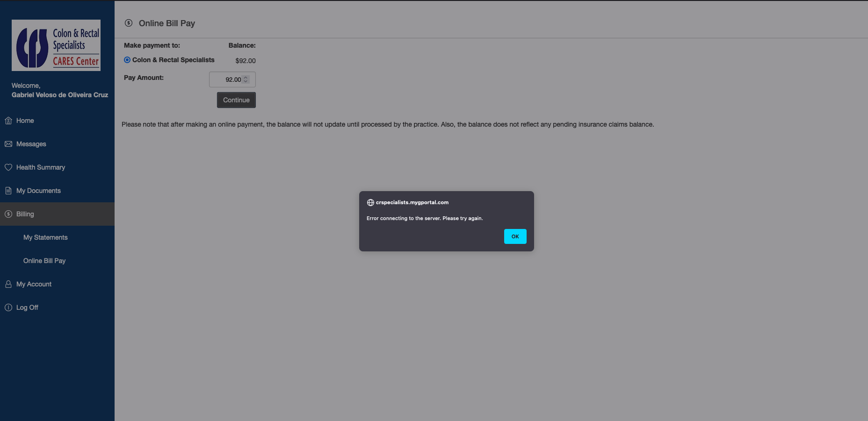Click the Messages envelope icon
Image resolution: width=868 pixels, height=421 pixels.
point(8,144)
